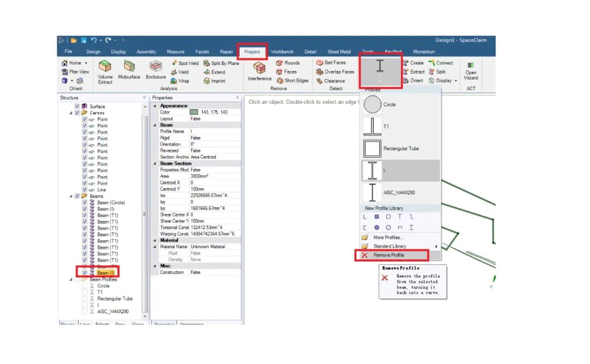The height and width of the screenshot is (364, 590).
Task: Redo the last action
Action: [108, 40]
